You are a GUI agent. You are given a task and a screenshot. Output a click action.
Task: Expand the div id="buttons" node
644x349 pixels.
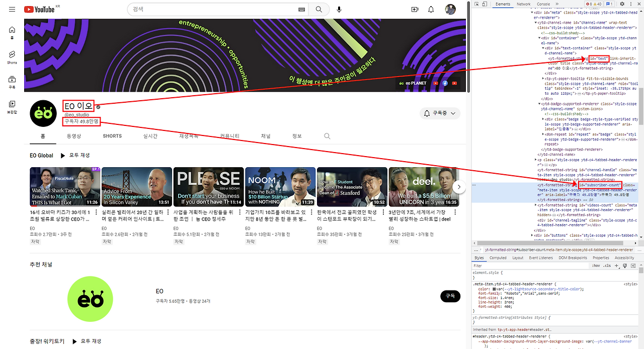(531, 235)
